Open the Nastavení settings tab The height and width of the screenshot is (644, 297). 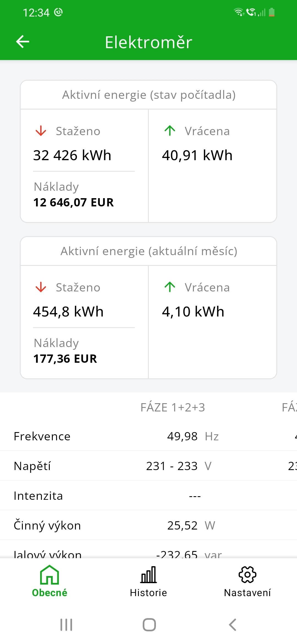point(248,581)
